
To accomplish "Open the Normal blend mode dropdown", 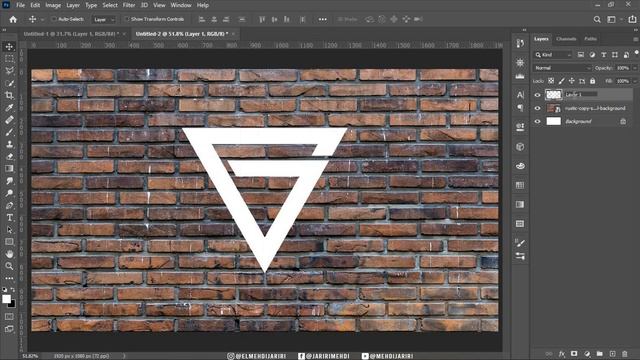I will [x=562, y=68].
